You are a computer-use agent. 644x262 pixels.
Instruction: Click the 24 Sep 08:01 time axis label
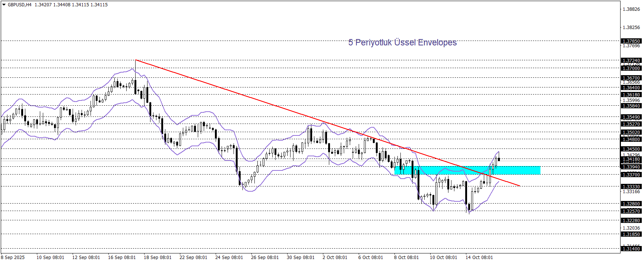[x=229, y=257]
